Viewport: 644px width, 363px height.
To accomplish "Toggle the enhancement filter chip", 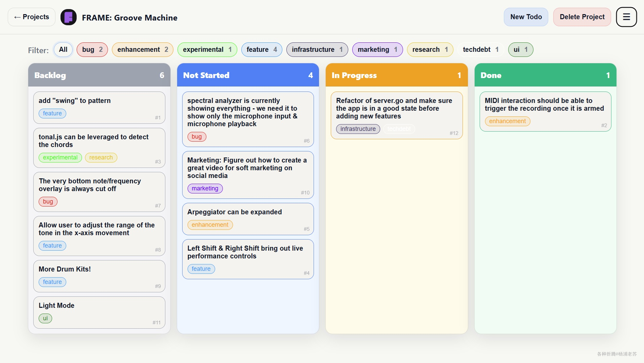I will 143,49.
